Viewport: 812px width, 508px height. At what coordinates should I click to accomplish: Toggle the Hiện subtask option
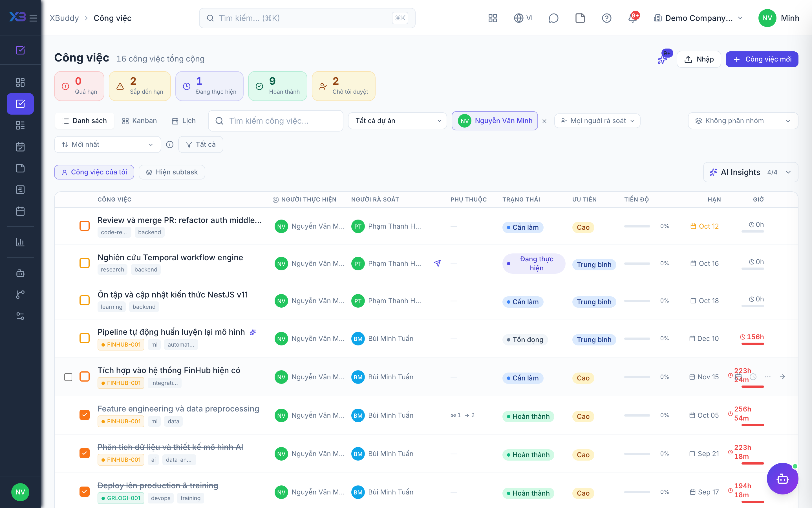(172, 172)
